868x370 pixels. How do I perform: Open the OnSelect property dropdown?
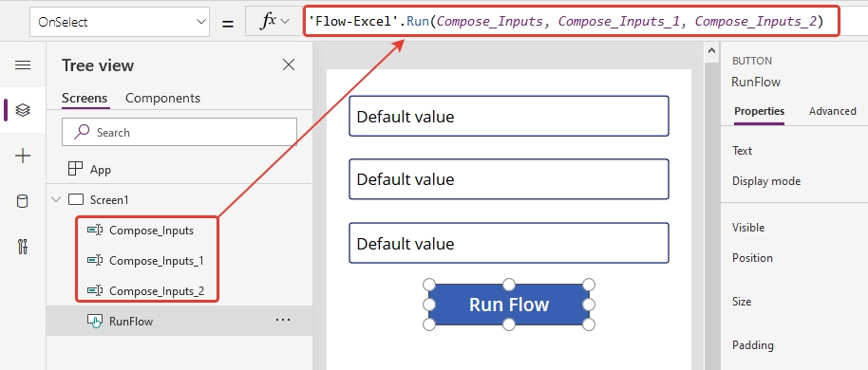(x=120, y=22)
